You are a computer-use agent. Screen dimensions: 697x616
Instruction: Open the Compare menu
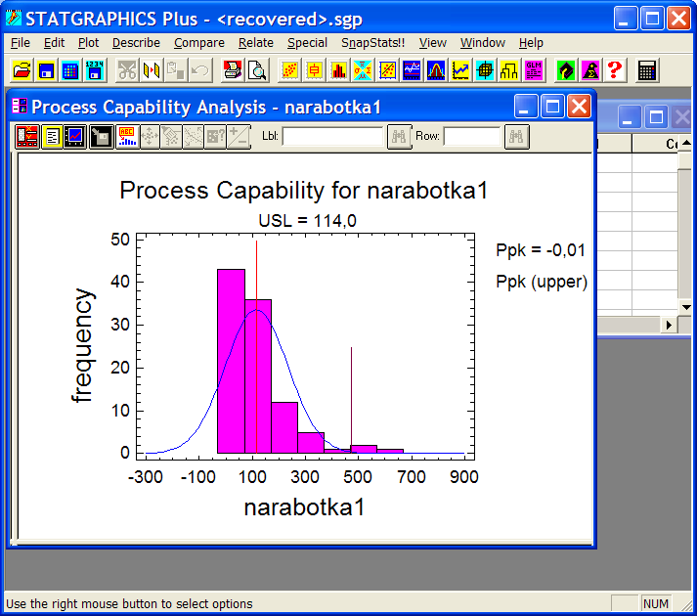pos(199,43)
